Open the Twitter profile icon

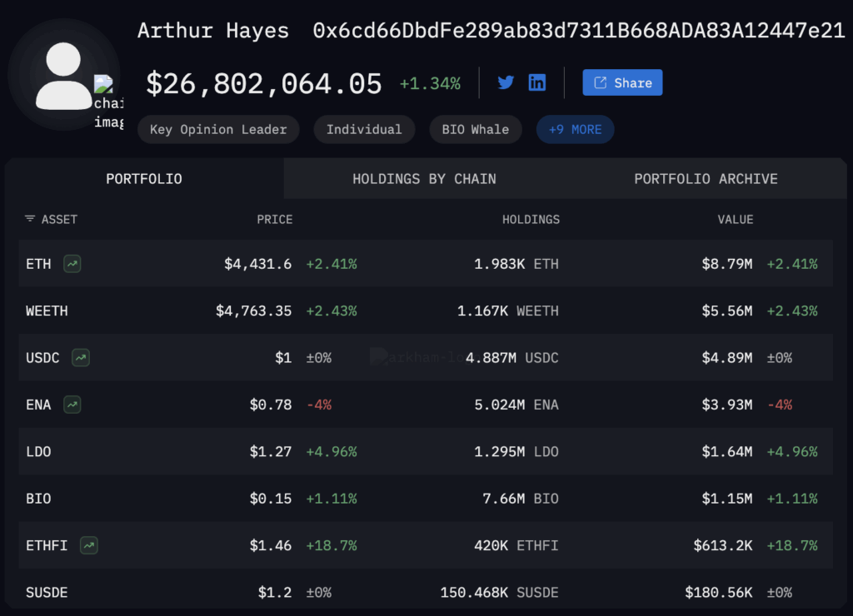pyautogui.click(x=506, y=82)
